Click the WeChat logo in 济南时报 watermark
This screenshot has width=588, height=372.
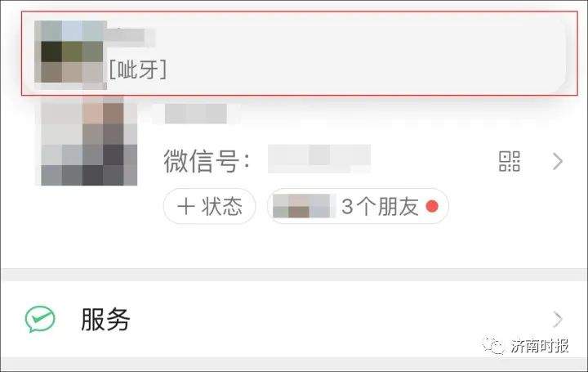[493, 345]
